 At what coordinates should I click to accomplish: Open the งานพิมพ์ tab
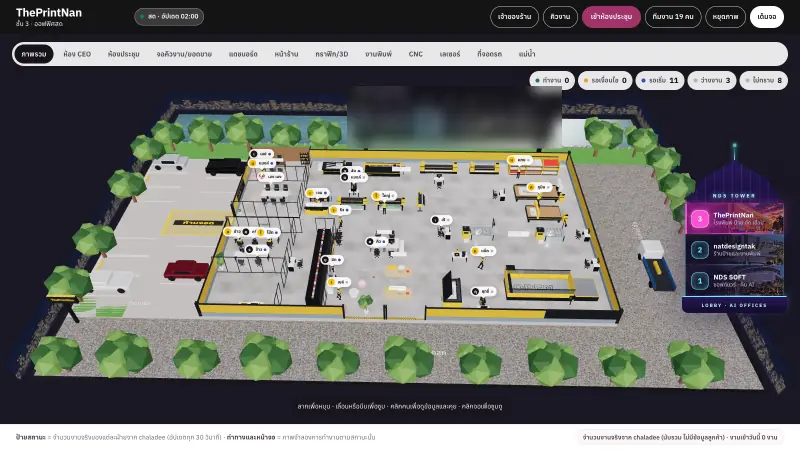(379, 54)
